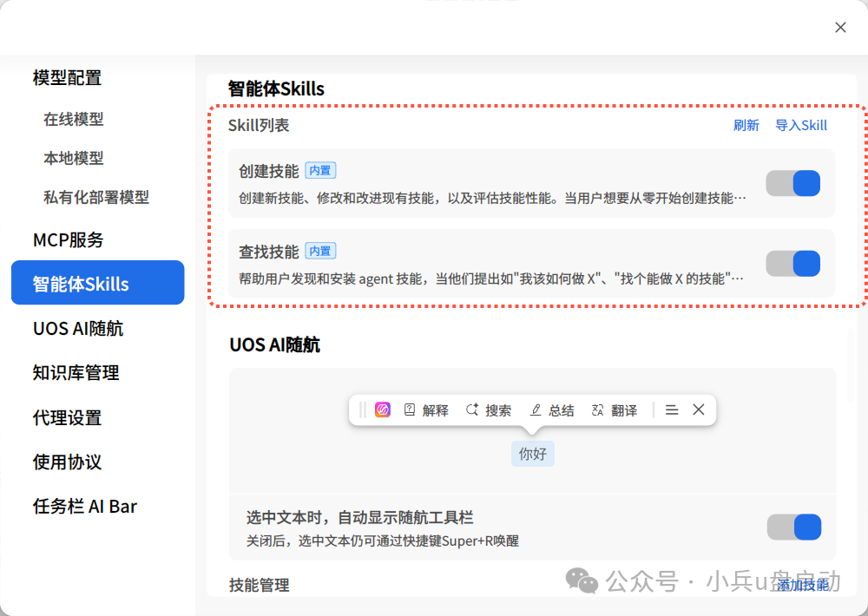The image size is (868, 616).
Task: Open the more options ≡ icon on toolbar
Action: click(x=671, y=410)
